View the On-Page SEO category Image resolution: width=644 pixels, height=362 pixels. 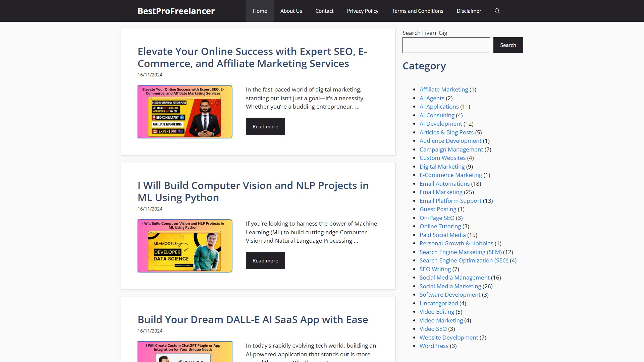tap(437, 218)
